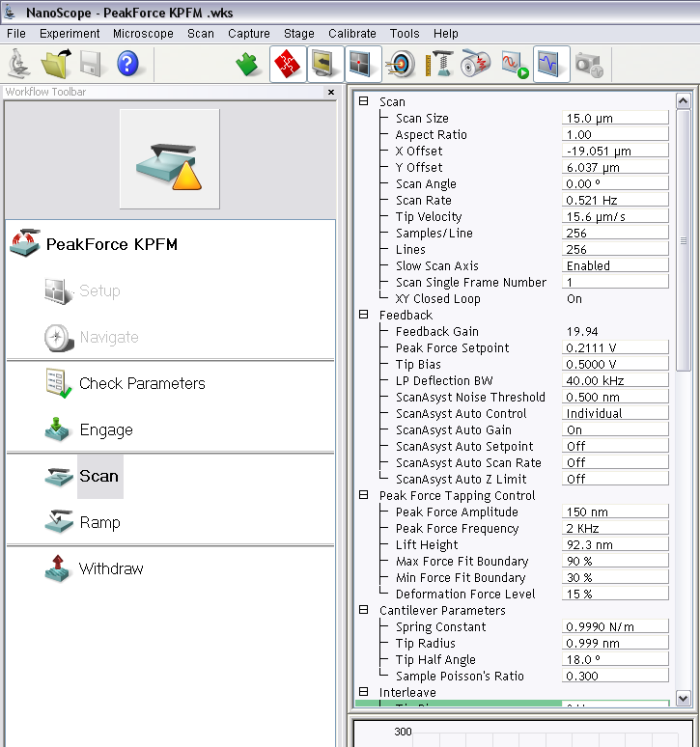The height and width of the screenshot is (747, 700).
Task: Click the Ramp workflow label
Action: 99,523
